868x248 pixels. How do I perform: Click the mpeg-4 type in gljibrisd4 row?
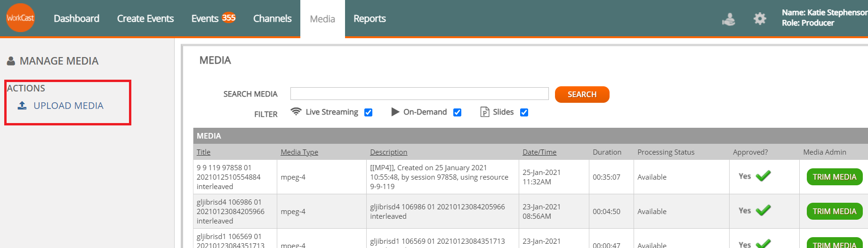[293, 211]
